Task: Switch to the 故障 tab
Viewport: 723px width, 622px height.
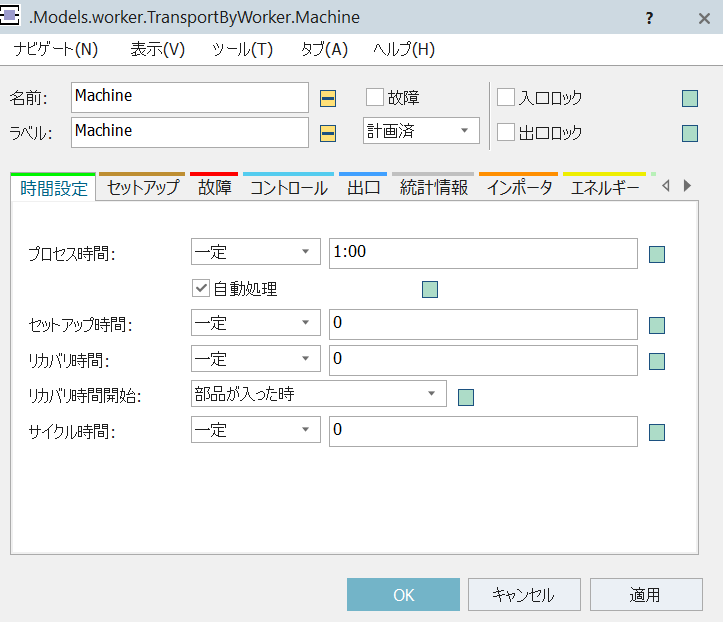Action: pyautogui.click(x=214, y=188)
